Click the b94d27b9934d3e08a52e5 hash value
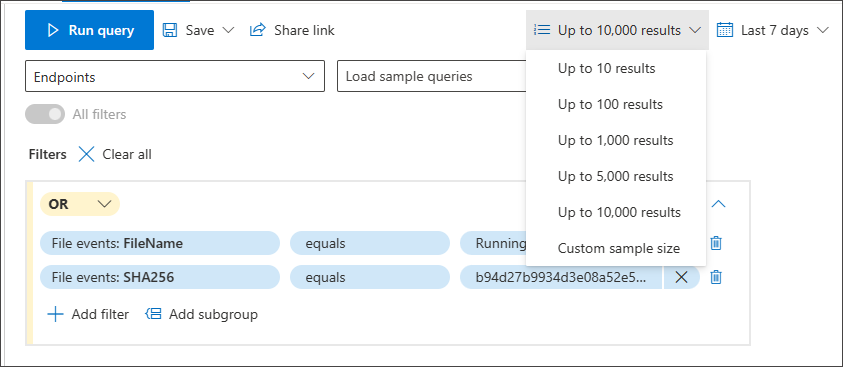Screen dimensions: 843x367 tap(561, 277)
